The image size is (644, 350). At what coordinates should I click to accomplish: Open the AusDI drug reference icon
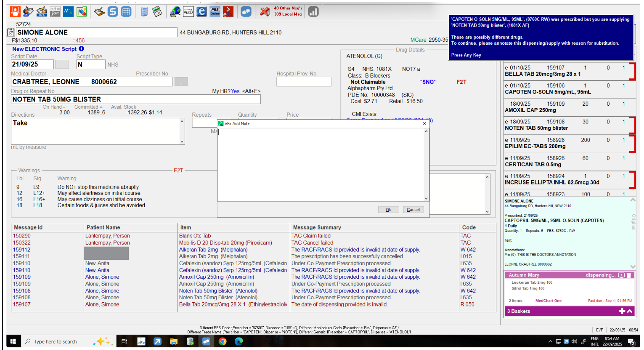188,12
